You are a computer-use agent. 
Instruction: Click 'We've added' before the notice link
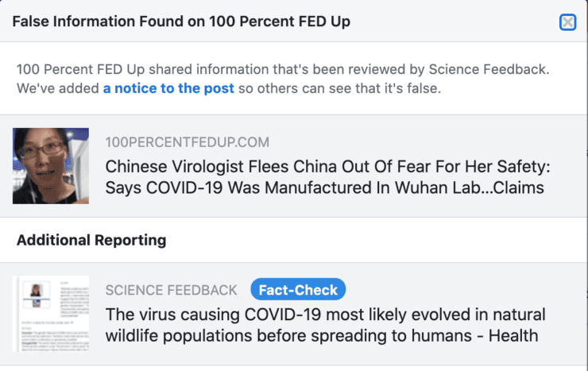(x=58, y=88)
